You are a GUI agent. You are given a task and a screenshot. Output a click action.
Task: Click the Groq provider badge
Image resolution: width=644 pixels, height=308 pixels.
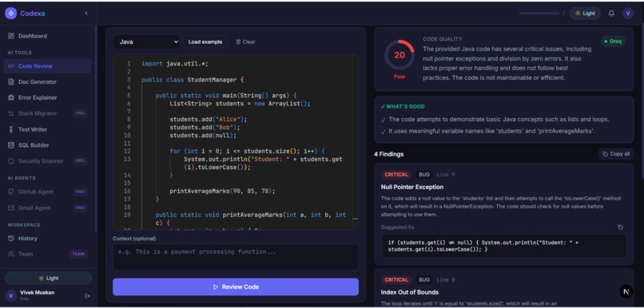point(613,41)
